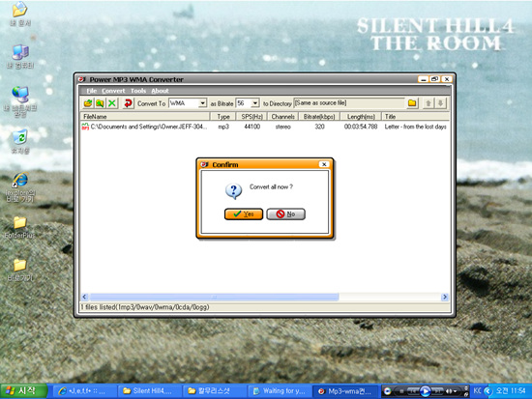This screenshot has width=532, height=399.
Task: Click the files listed status bar text
Action: tap(145, 307)
